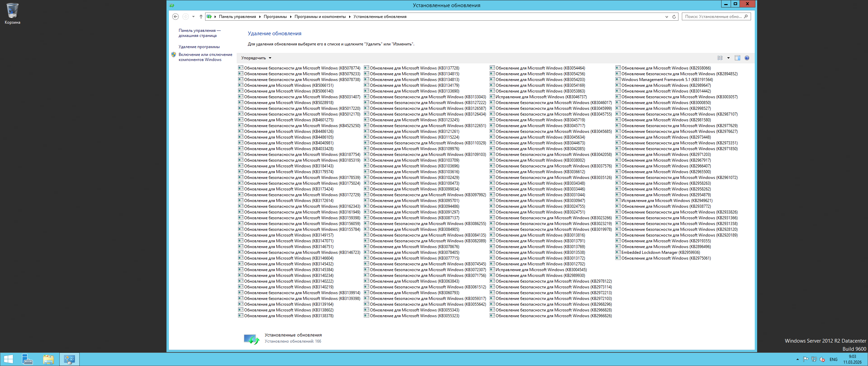This screenshot has width=868, height=366.
Task: Click the Поиск search input field
Action: (x=713, y=17)
